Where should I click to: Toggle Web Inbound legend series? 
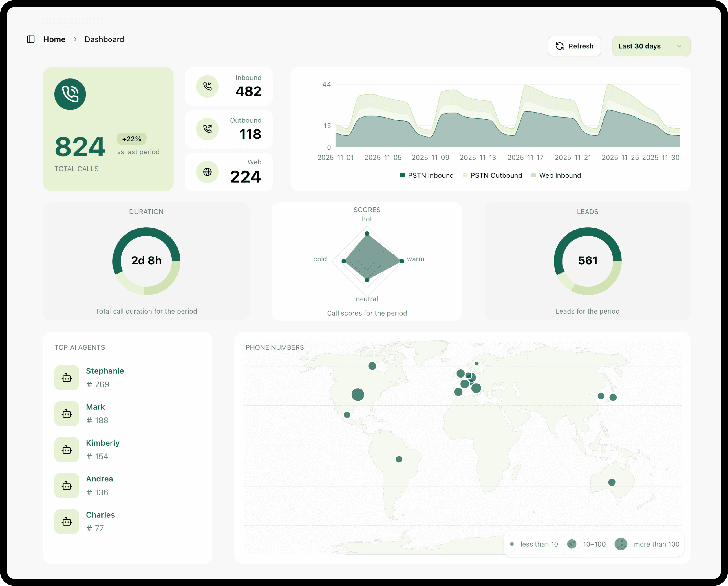(556, 175)
